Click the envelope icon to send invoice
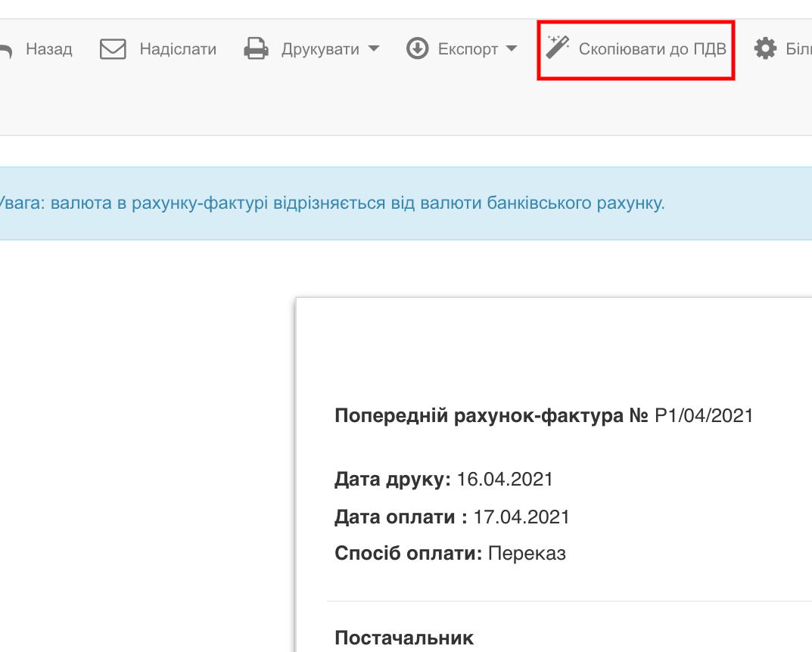The height and width of the screenshot is (652, 812). pos(112,48)
